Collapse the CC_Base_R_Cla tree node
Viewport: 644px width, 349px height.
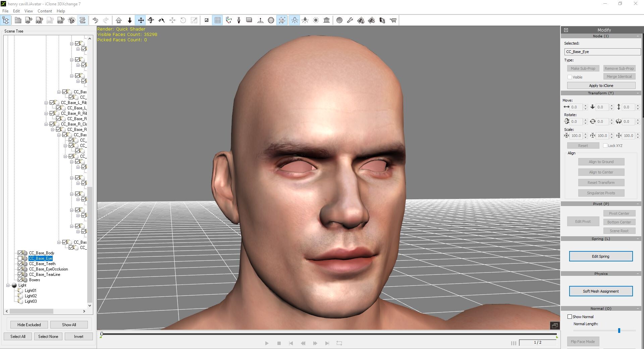click(x=46, y=124)
